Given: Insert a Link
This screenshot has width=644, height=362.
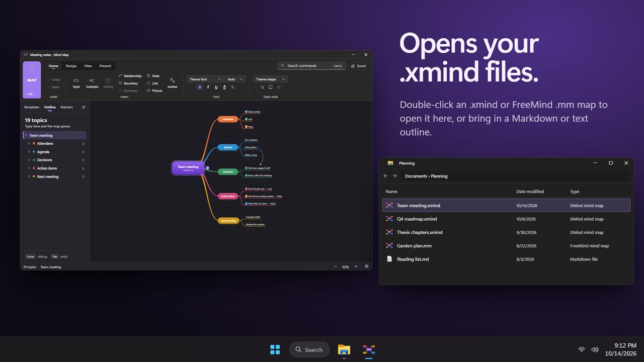Looking at the screenshot, I should [152, 83].
